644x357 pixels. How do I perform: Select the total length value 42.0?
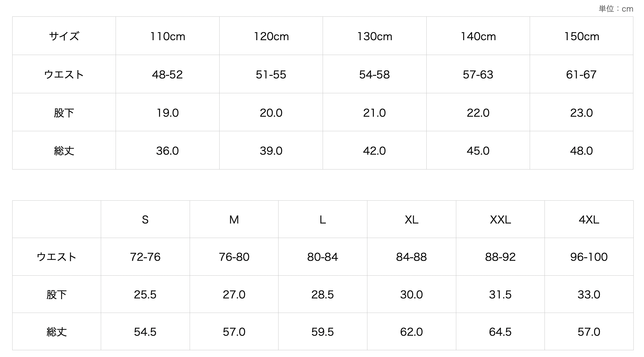point(374,151)
